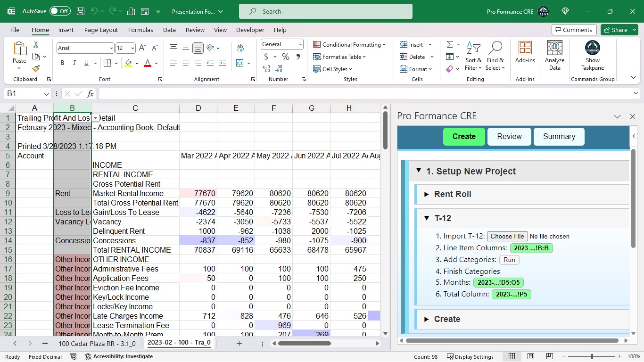Toggle the AutoSave switch
Screen dimensions: 644x362
click(x=60, y=11)
